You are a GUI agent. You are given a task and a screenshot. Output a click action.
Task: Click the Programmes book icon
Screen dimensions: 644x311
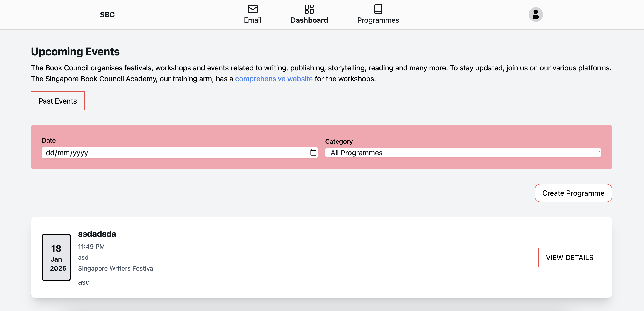click(378, 9)
